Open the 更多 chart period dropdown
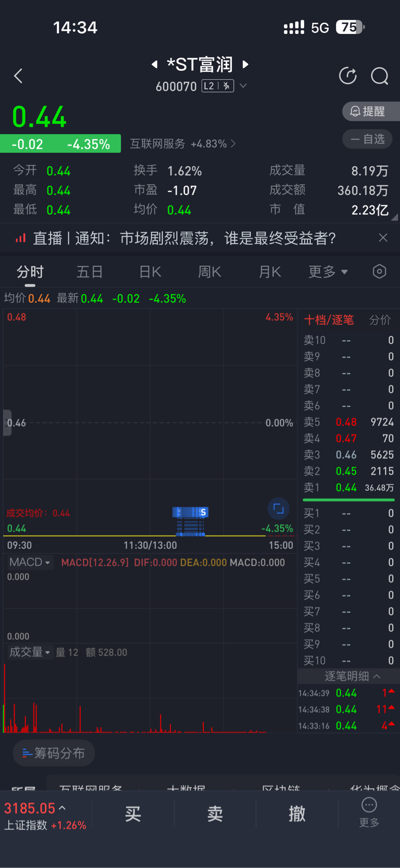 pyautogui.click(x=328, y=272)
